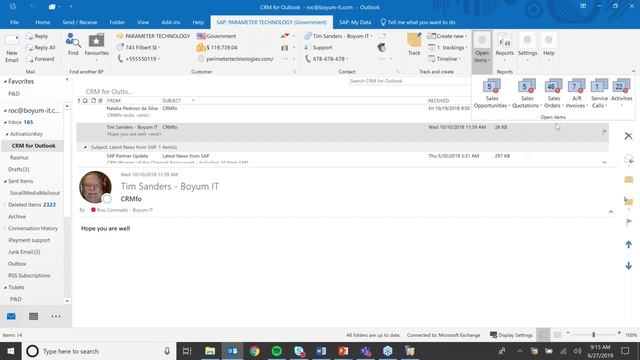Open PowerPoint from the taskbar
The image size is (640, 360).
pos(343,351)
